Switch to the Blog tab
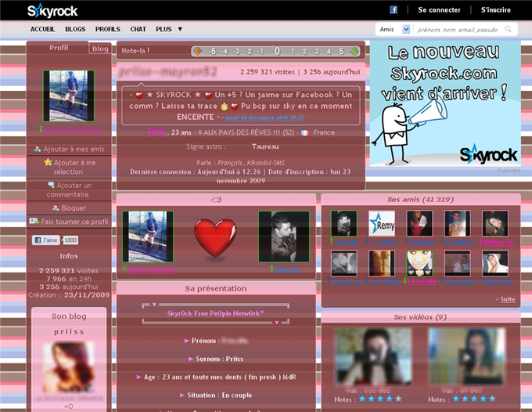The width and height of the screenshot is (532, 412). [100, 49]
